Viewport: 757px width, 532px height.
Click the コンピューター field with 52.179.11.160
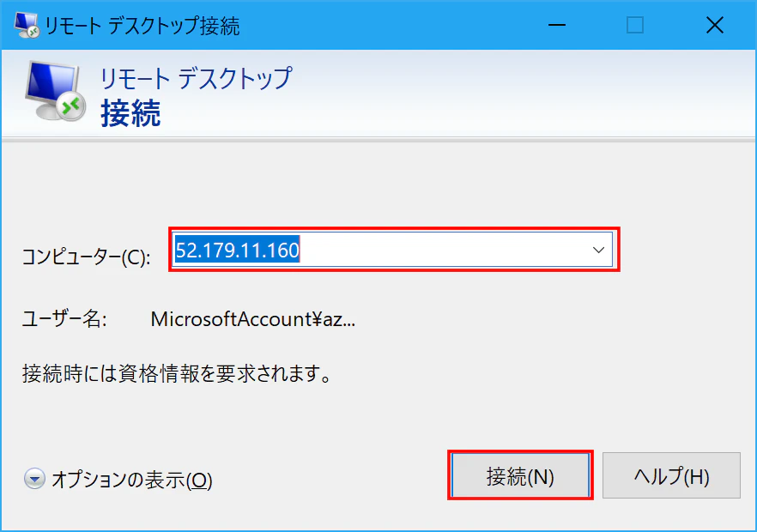coord(392,250)
